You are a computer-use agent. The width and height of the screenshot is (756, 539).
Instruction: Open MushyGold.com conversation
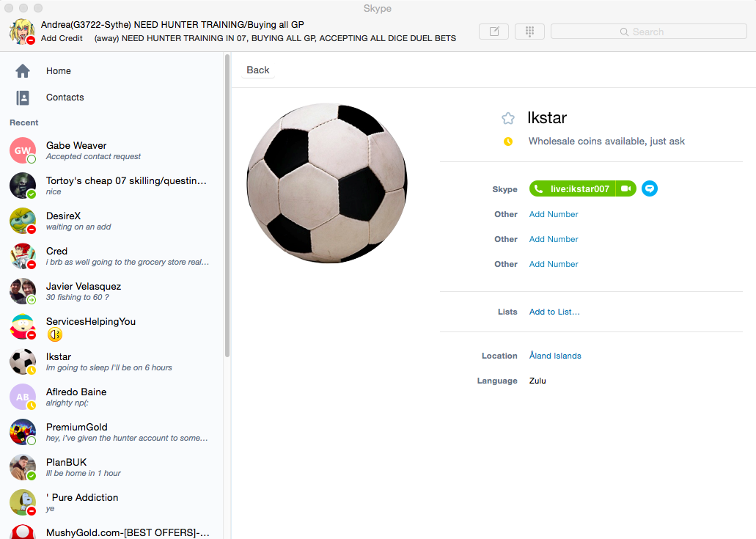click(x=112, y=531)
